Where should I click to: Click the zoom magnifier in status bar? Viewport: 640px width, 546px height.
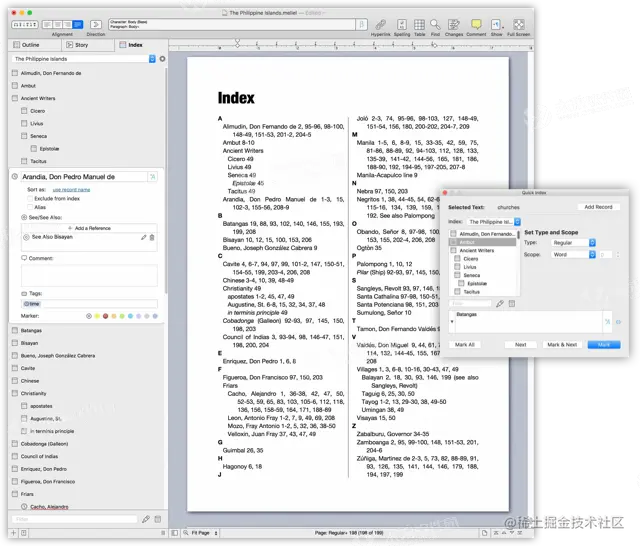[186, 533]
